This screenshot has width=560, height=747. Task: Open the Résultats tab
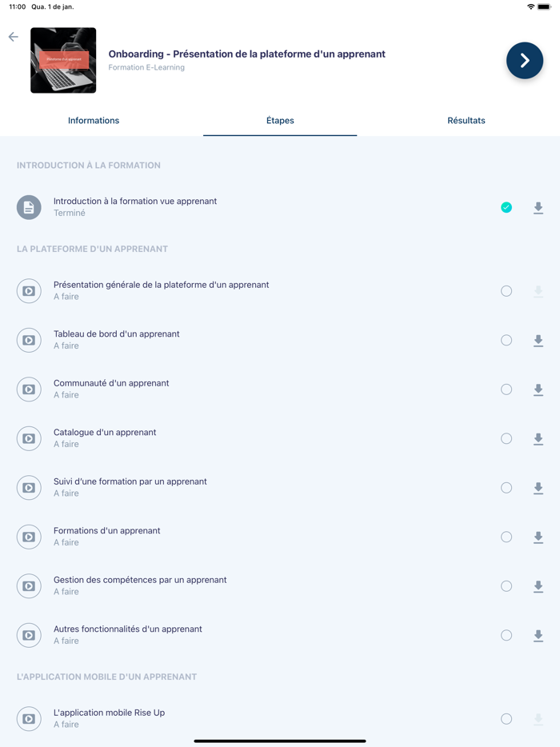(x=466, y=120)
